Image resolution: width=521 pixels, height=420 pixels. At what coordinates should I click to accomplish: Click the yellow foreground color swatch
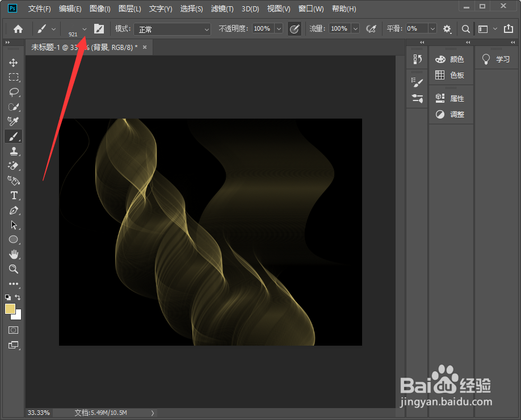point(10,309)
